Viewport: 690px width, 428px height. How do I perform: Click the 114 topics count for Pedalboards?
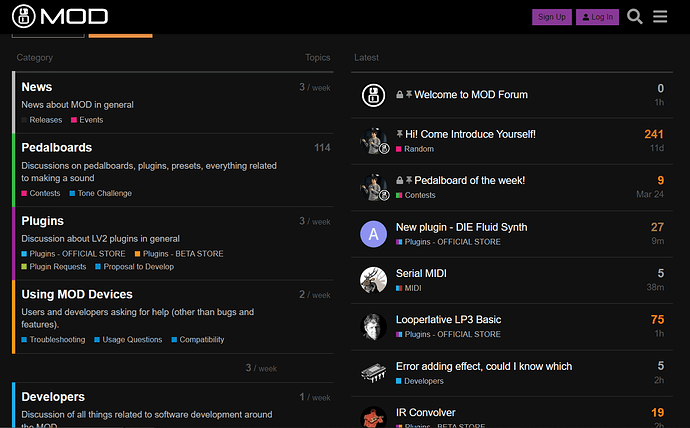(x=322, y=148)
